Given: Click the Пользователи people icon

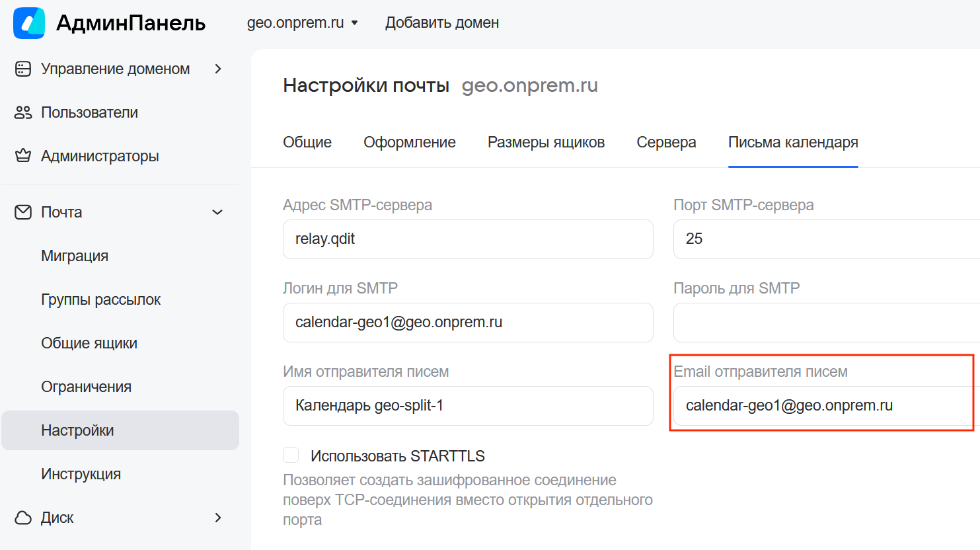Looking at the screenshot, I should tap(23, 112).
